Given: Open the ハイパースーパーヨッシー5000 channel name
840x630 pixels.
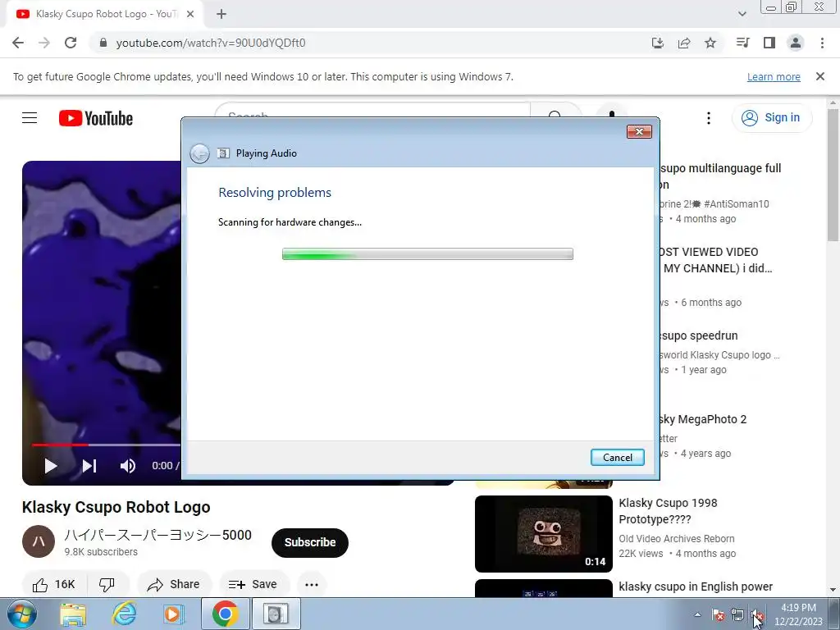Looking at the screenshot, I should (x=158, y=535).
